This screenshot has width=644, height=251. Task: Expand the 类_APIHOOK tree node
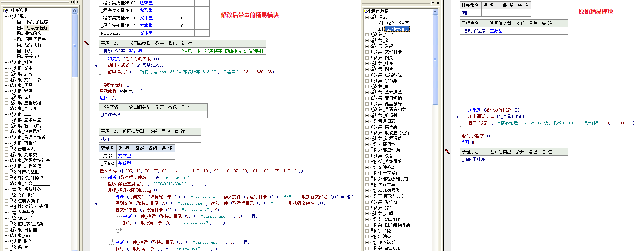click(367, 248)
